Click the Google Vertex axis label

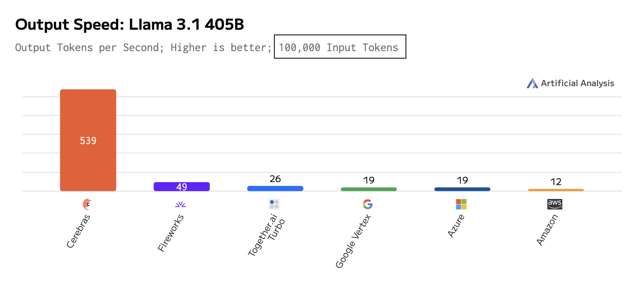pos(353,241)
